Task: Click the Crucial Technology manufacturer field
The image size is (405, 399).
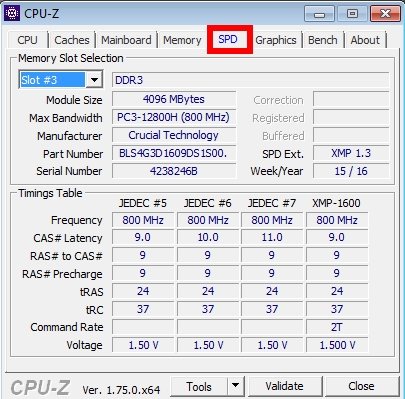Action: coord(174,135)
